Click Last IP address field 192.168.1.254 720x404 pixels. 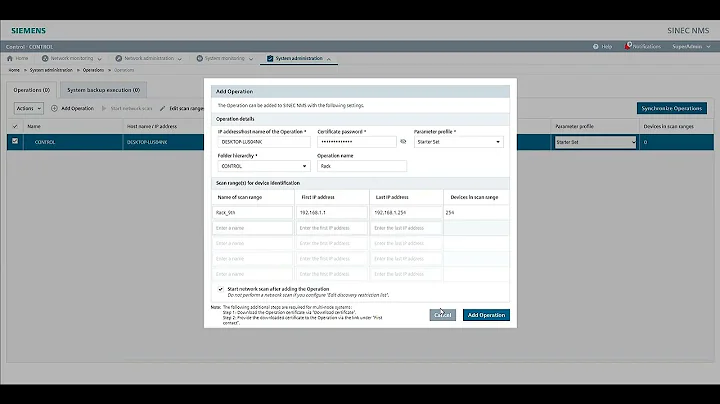[406, 213]
